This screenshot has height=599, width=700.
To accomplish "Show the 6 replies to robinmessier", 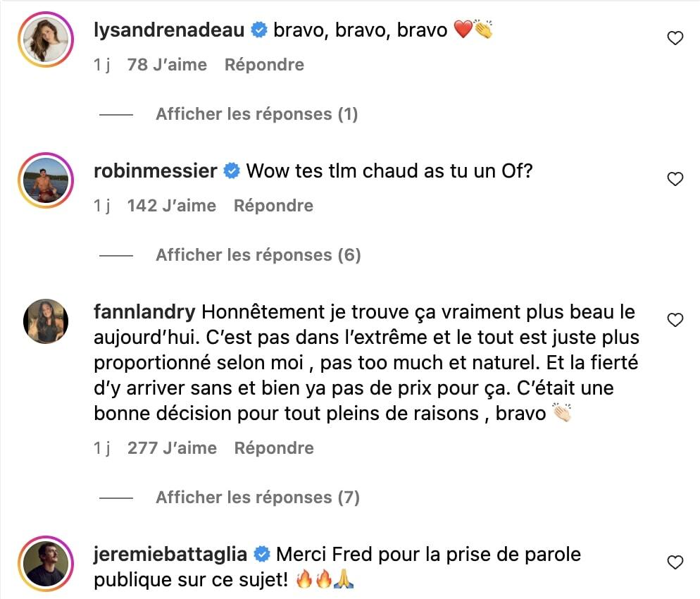I will pos(258,255).
